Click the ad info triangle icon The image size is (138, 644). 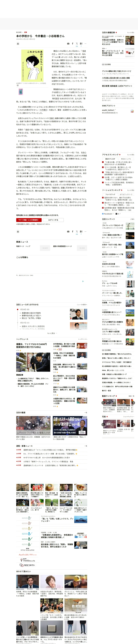click(83, 281)
